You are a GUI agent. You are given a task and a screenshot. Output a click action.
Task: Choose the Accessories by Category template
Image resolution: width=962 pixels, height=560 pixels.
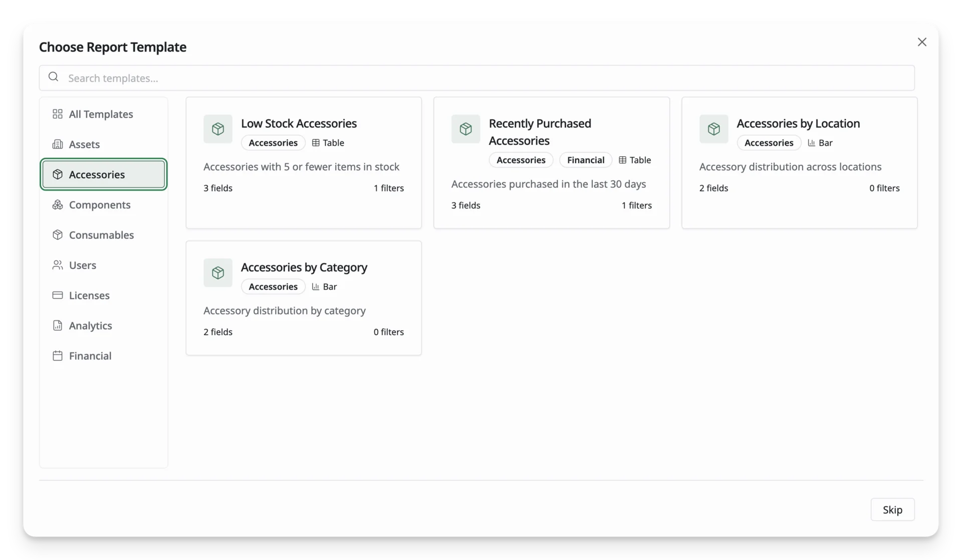[304, 298]
